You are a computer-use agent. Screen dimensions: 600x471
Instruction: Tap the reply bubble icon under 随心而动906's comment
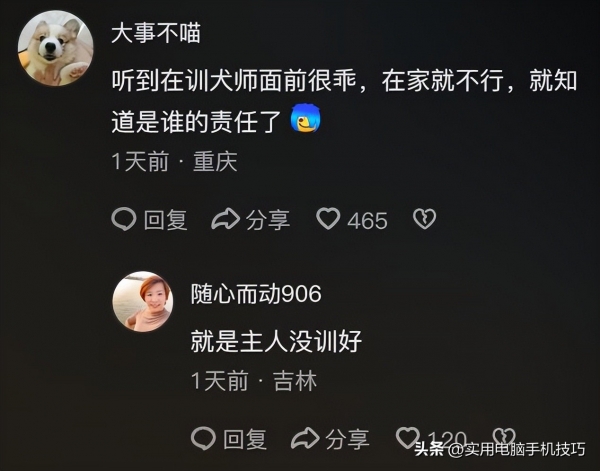pyautogui.click(x=203, y=438)
